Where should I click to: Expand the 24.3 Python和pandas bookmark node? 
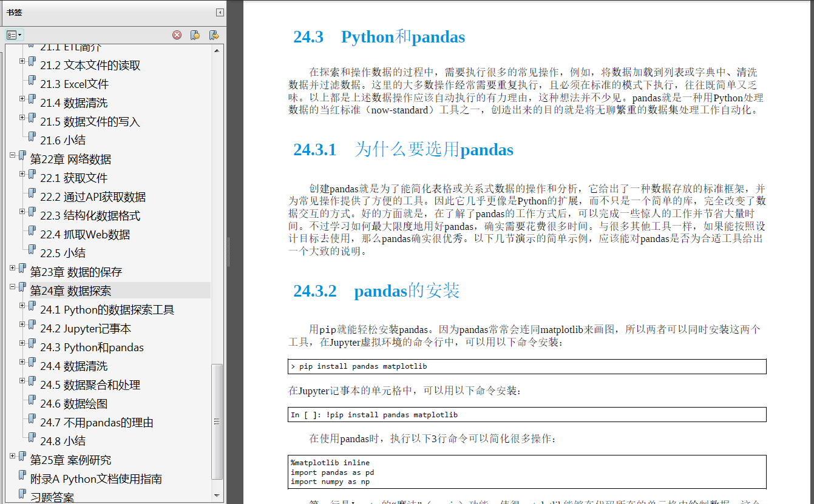(x=22, y=343)
